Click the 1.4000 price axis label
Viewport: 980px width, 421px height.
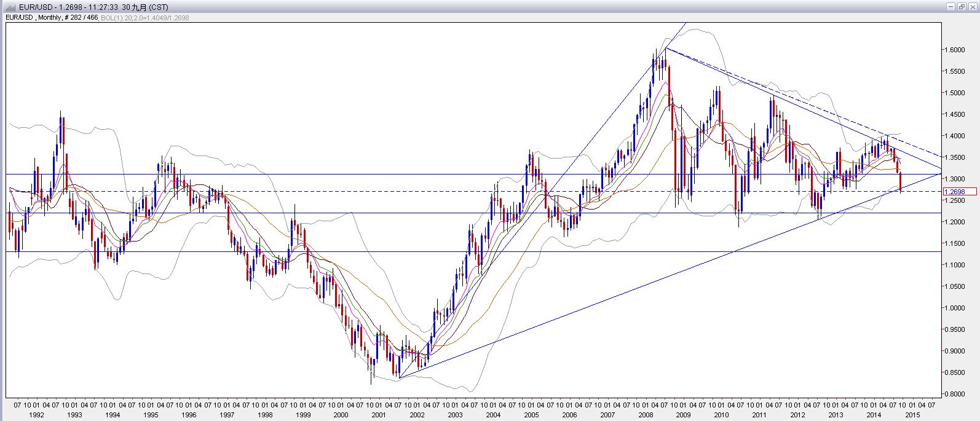(x=955, y=136)
